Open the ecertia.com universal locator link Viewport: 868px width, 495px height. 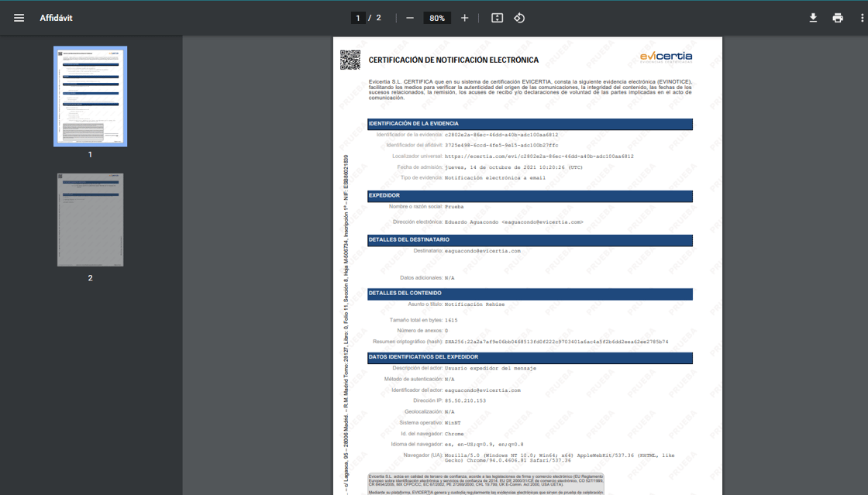coord(539,156)
